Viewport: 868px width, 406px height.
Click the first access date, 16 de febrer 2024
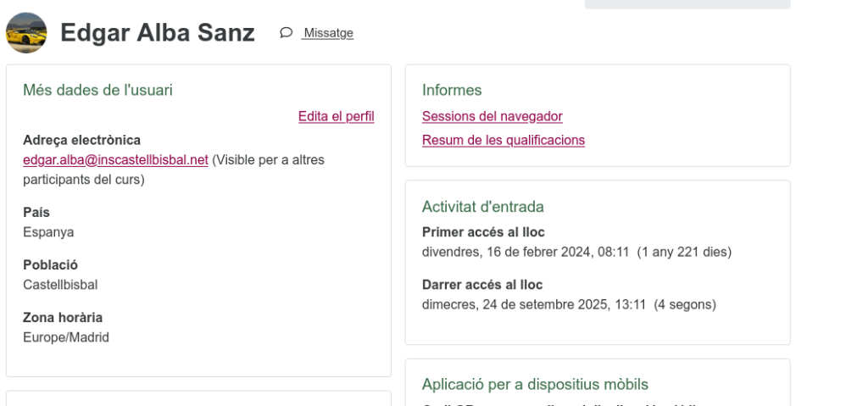point(526,252)
